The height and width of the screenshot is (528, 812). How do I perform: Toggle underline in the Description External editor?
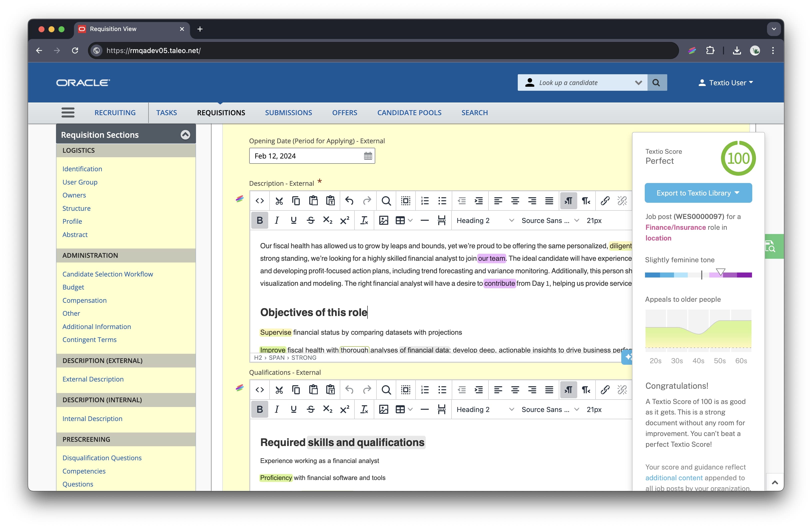pos(293,220)
